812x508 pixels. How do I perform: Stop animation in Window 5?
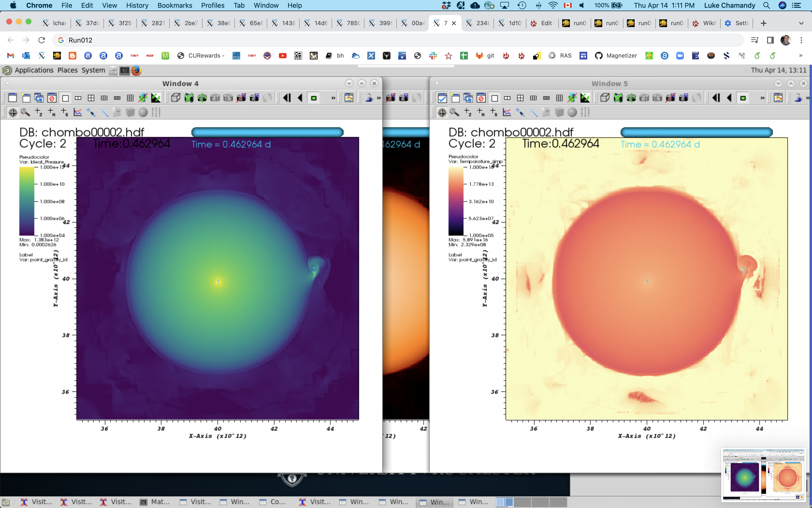[x=743, y=98]
